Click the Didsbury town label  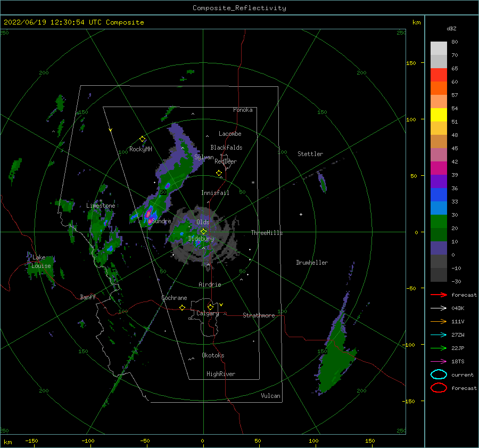coord(201,239)
